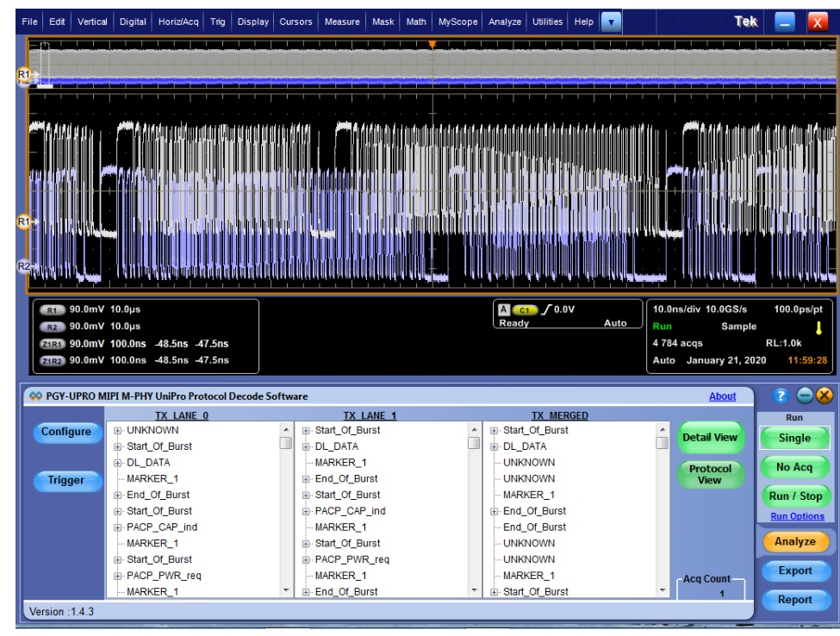Image resolution: width=840 pixels, height=636 pixels.
Task: Open the Trig menu
Action: 217,22
